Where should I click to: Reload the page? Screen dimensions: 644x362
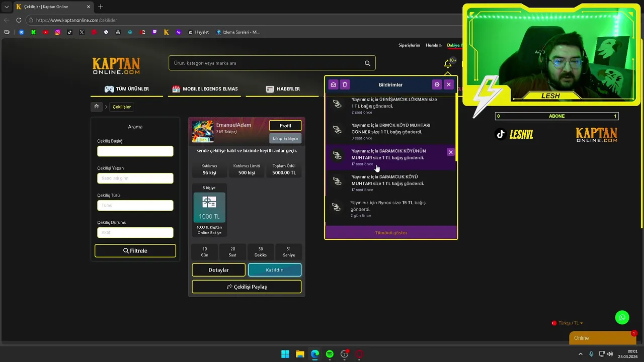(19, 20)
